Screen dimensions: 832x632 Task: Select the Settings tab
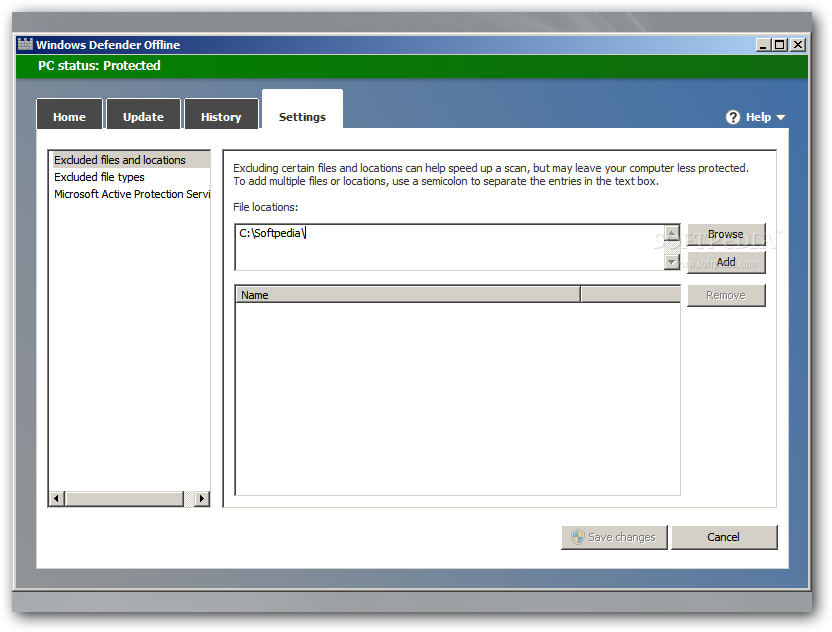tap(302, 110)
